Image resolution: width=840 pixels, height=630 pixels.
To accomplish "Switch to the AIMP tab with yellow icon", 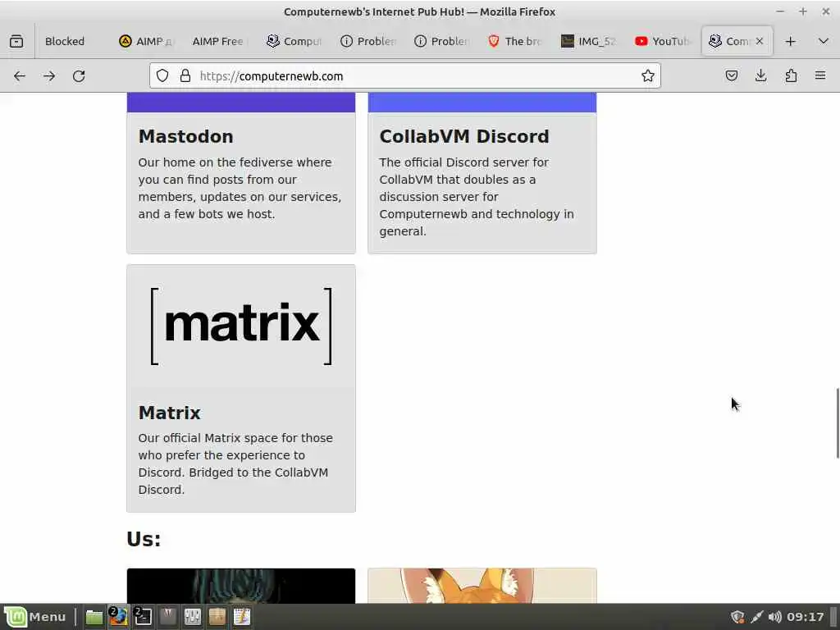I will click(145, 41).
